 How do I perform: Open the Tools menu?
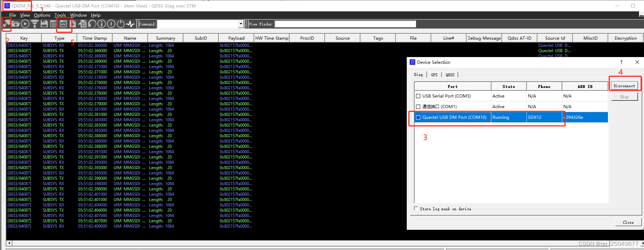pyautogui.click(x=60, y=15)
